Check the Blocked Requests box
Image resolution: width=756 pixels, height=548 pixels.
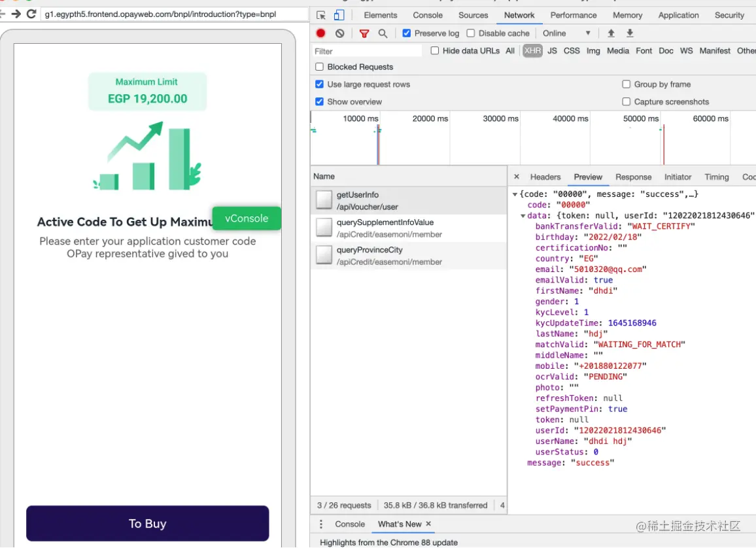[319, 67]
